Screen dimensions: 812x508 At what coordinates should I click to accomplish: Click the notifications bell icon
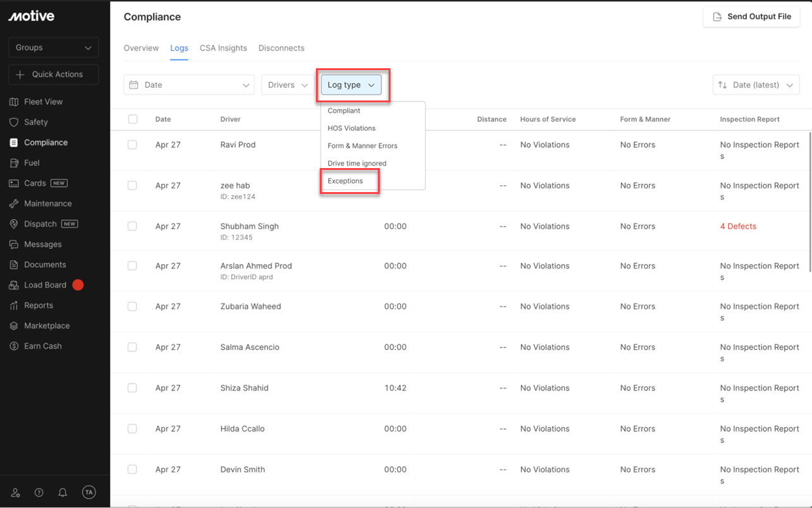(x=63, y=493)
